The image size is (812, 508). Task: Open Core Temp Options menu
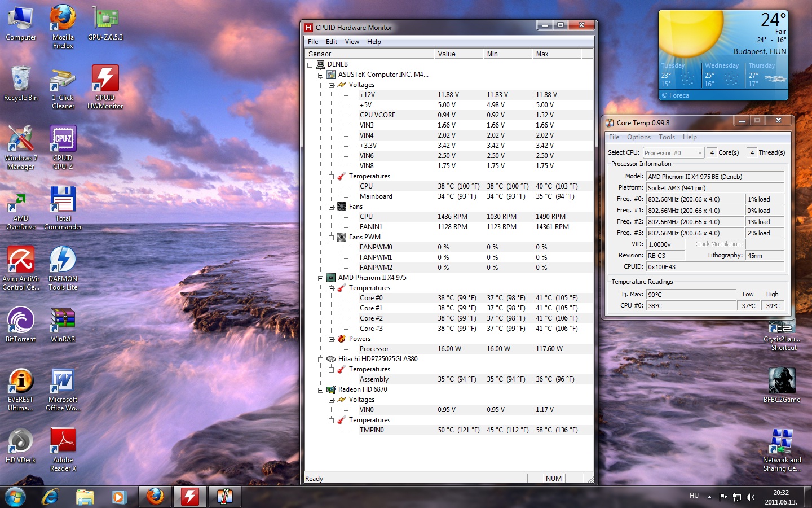click(x=639, y=137)
